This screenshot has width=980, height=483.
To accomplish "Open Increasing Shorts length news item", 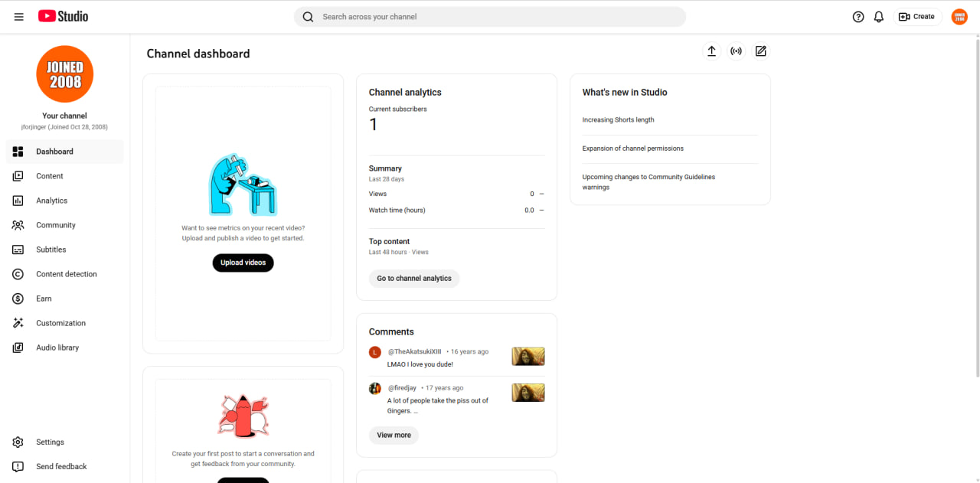I will coord(618,120).
